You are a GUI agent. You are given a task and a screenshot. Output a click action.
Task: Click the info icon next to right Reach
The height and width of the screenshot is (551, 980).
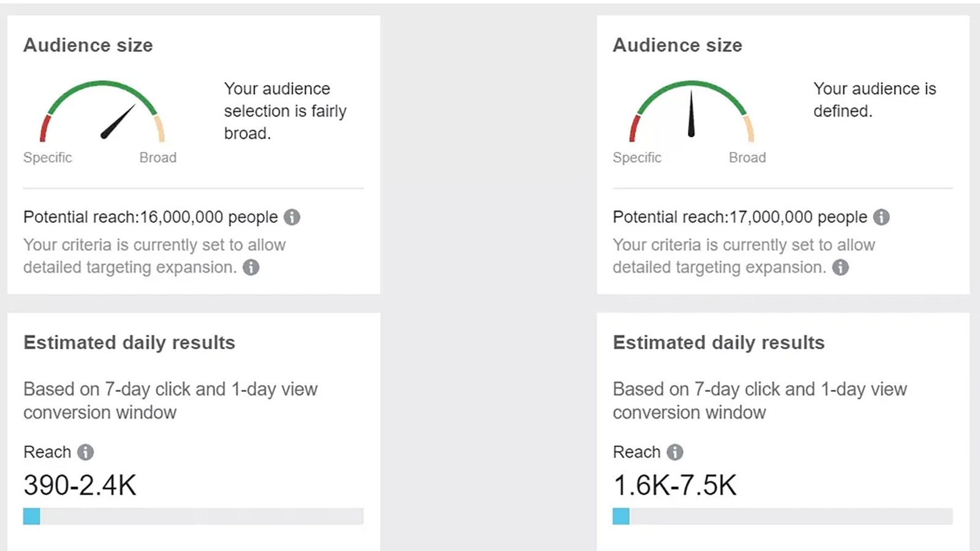pos(675,452)
